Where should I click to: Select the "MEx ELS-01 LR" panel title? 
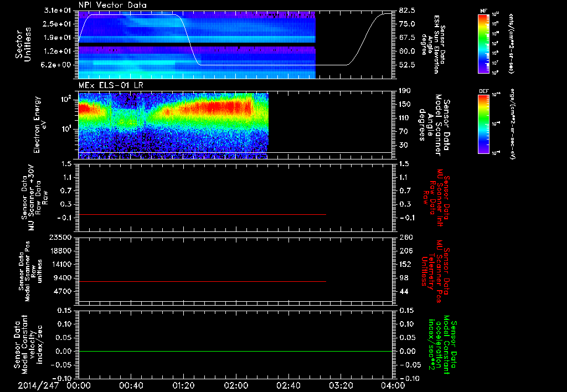click(x=111, y=85)
